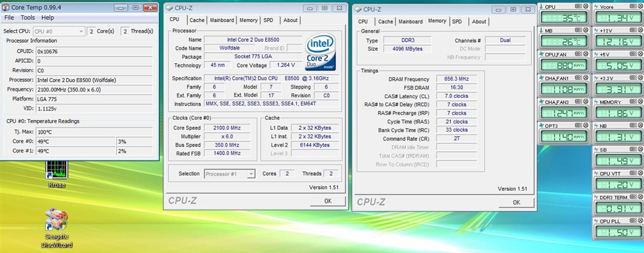Click Core Speed value '2100.0 MHz'
Image resolution: width=644 pixels, height=253 pixels.
pyautogui.click(x=226, y=128)
